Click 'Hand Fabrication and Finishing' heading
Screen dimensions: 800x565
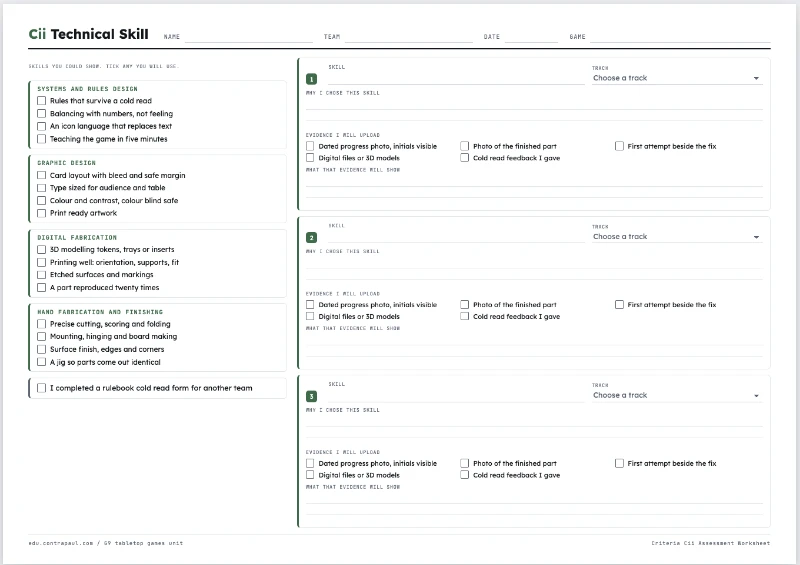100,312
